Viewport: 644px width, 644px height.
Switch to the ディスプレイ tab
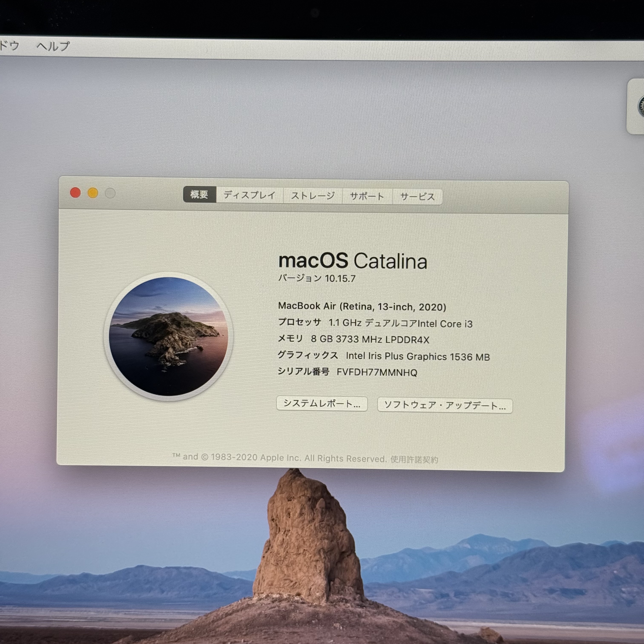pos(249,195)
